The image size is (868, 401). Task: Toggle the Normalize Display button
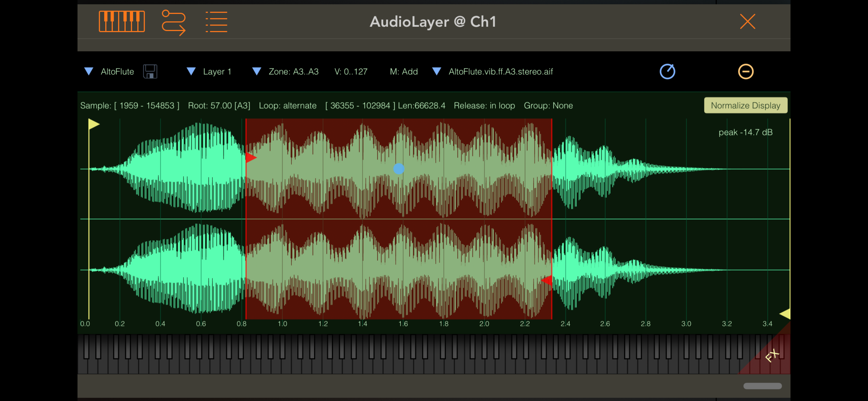745,106
